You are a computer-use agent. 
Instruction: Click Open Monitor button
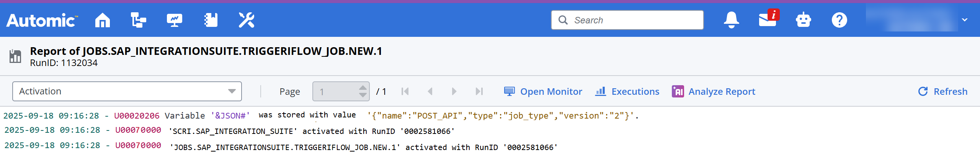pos(543,91)
